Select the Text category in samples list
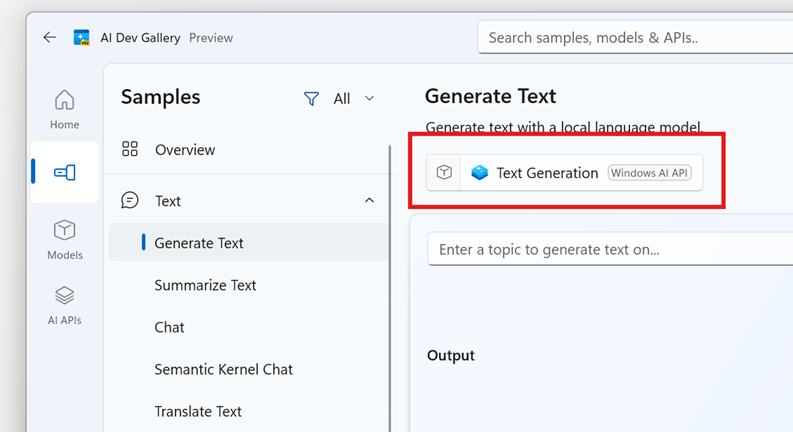Viewport: 793px width, 432px height. click(168, 201)
